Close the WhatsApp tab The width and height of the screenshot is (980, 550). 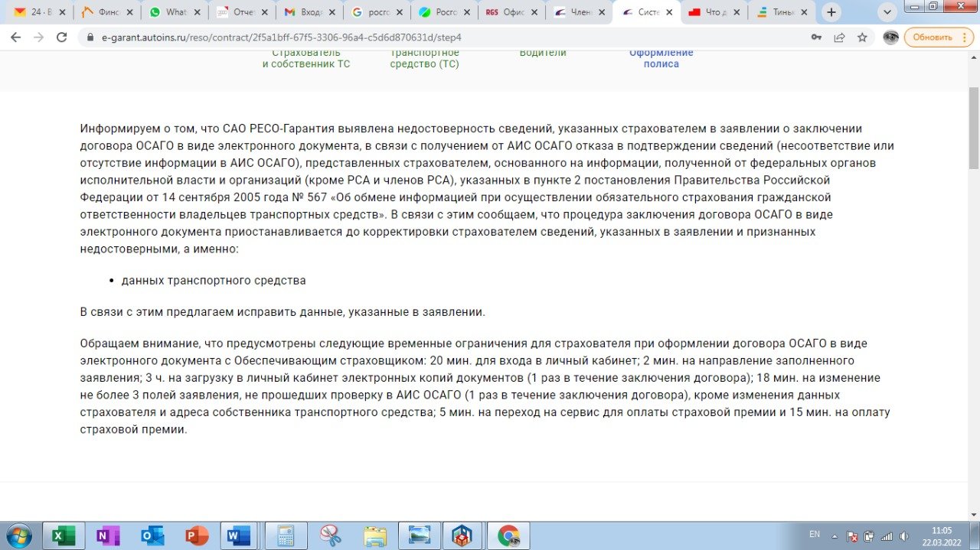[197, 12]
